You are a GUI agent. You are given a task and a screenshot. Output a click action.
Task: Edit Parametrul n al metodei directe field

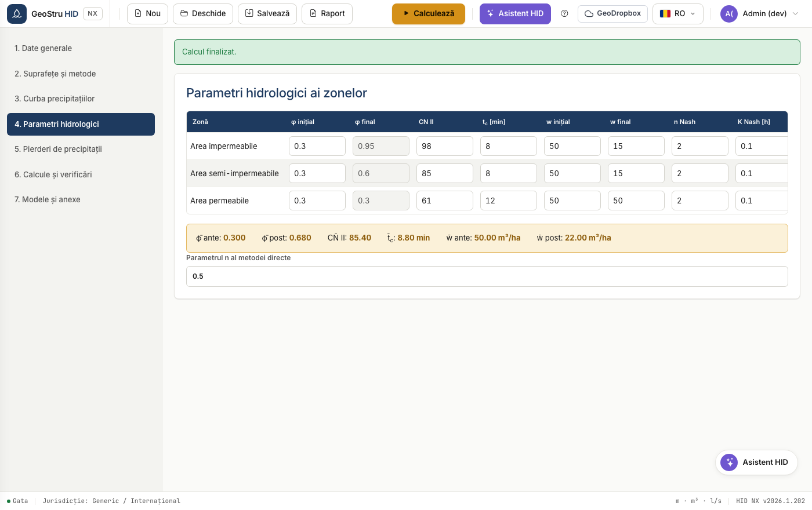tap(487, 276)
